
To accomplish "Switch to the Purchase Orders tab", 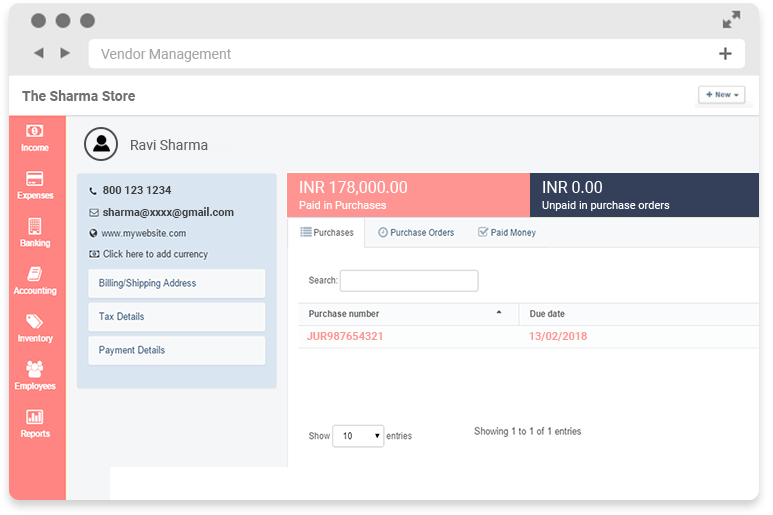I will 416,233.
